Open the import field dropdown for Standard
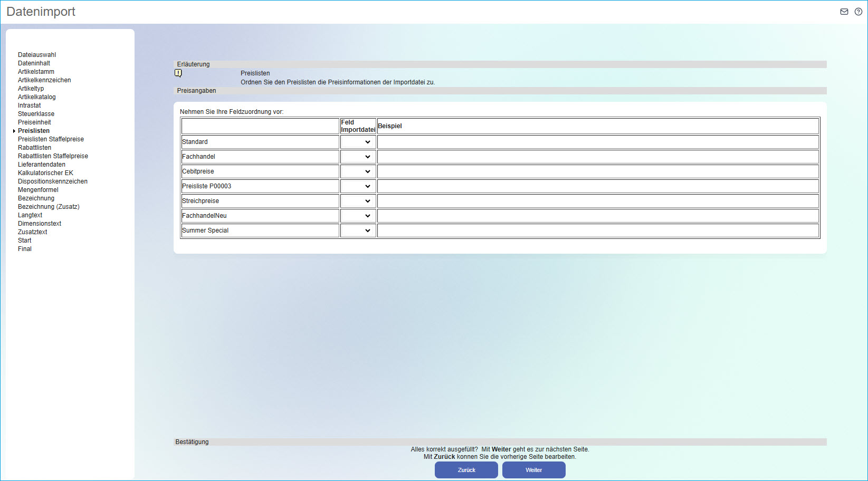868x481 pixels. tap(358, 142)
